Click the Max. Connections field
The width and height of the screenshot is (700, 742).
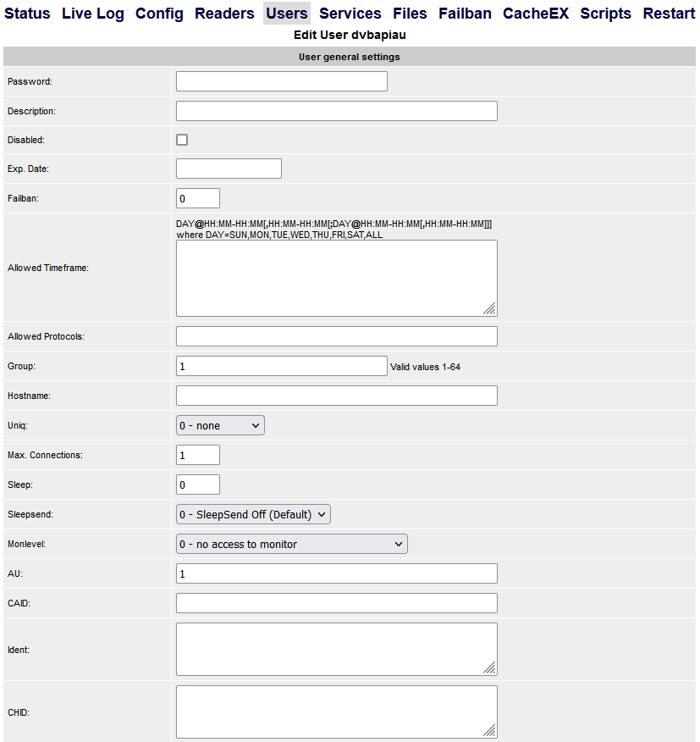pyautogui.click(x=198, y=455)
